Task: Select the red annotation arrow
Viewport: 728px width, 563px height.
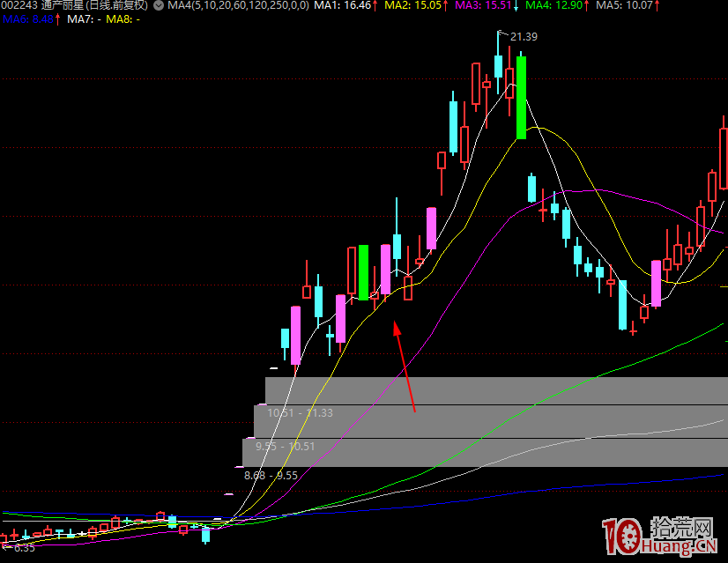Action: pyautogui.click(x=404, y=366)
